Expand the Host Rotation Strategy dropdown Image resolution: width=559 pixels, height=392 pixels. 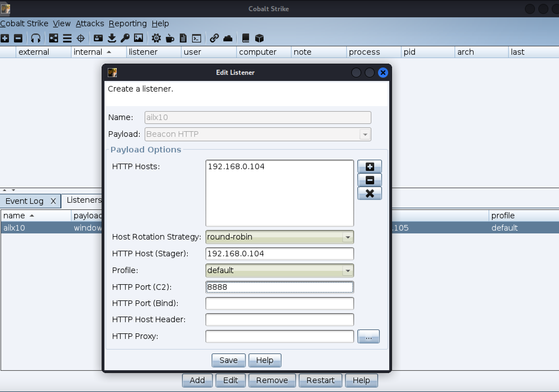[x=348, y=237]
